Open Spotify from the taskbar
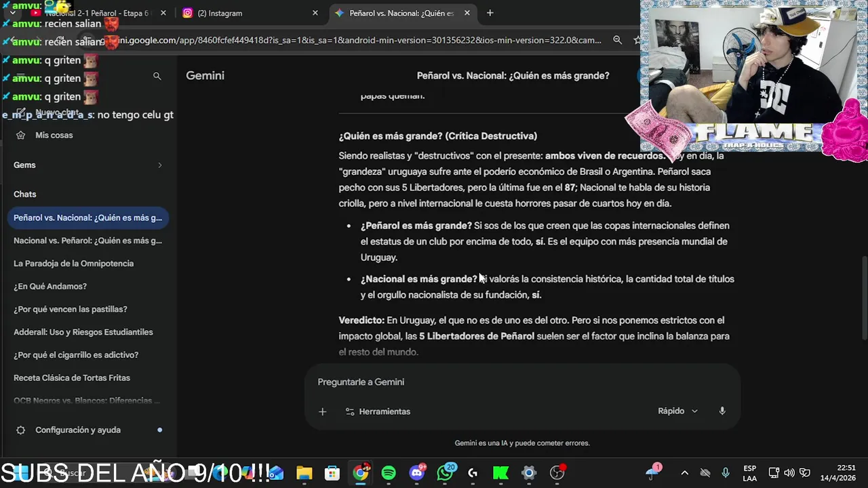 [x=389, y=473]
